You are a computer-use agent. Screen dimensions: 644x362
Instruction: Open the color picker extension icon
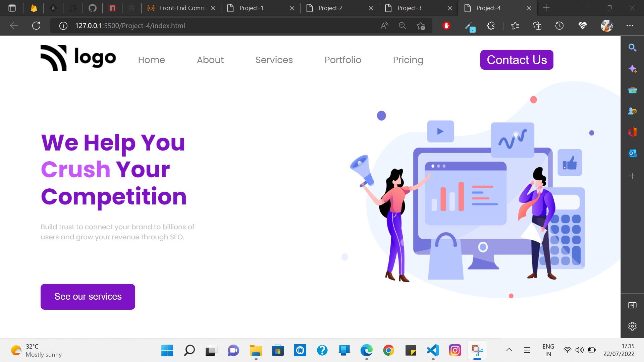tap(470, 26)
